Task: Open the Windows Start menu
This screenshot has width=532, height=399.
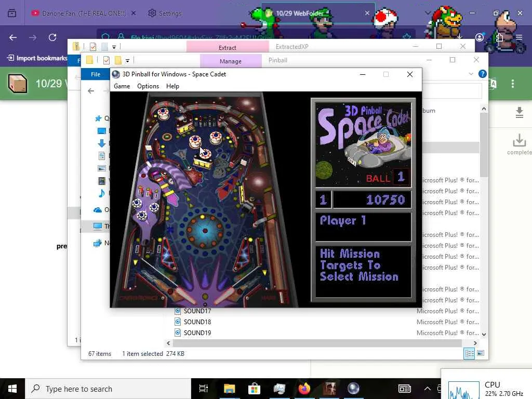Action: [12, 389]
